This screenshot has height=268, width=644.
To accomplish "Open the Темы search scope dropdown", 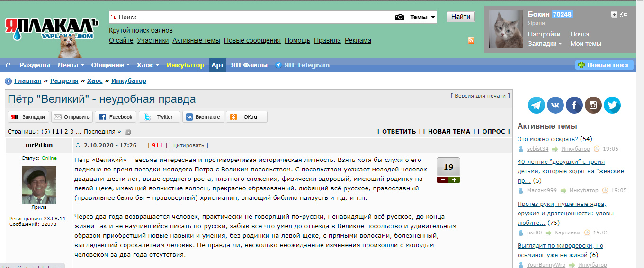I will pyautogui.click(x=422, y=17).
